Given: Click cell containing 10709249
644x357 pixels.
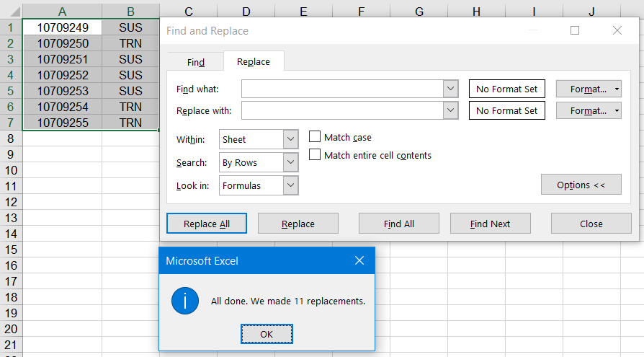Looking at the screenshot, I should click(x=63, y=27).
